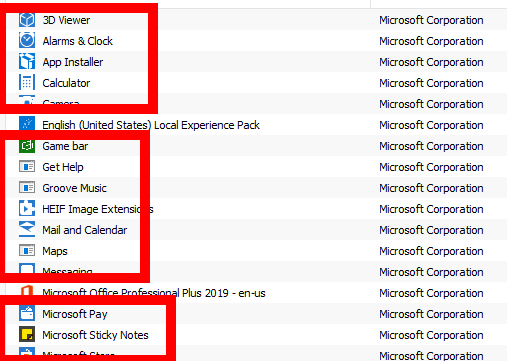
Task: Select the "Microsoft Pay" entry name
Action: point(75,314)
